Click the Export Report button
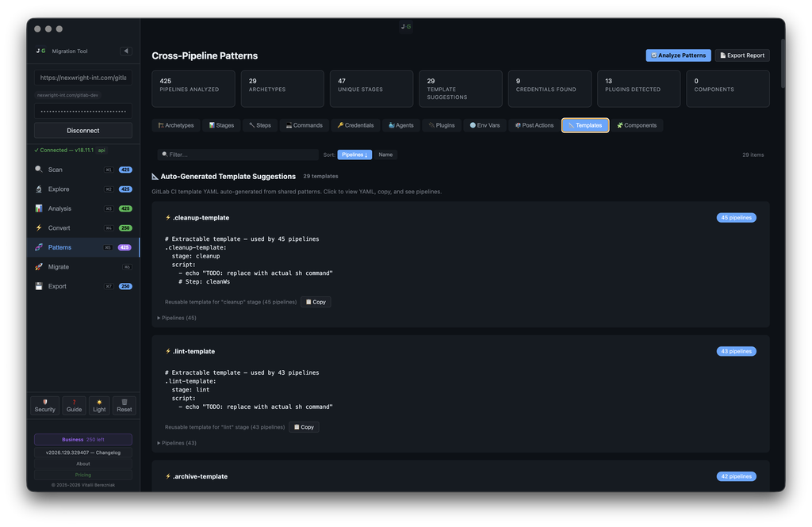This screenshot has height=527, width=812. (x=742, y=55)
